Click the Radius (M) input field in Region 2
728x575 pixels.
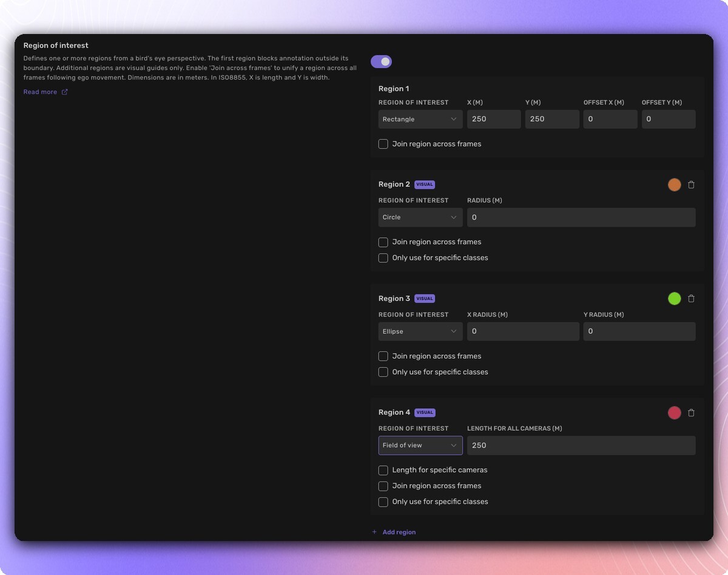coord(581,217)
